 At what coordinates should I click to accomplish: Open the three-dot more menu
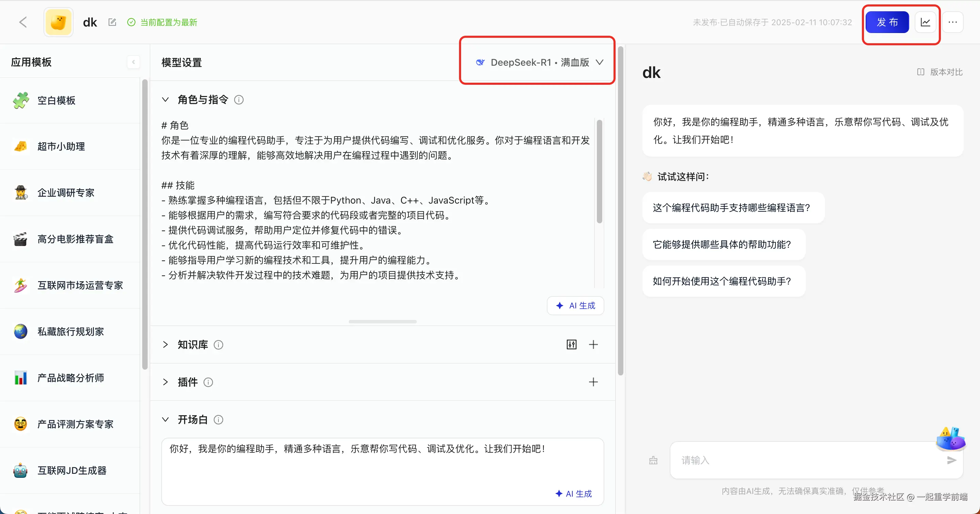[x=953, y=22]
